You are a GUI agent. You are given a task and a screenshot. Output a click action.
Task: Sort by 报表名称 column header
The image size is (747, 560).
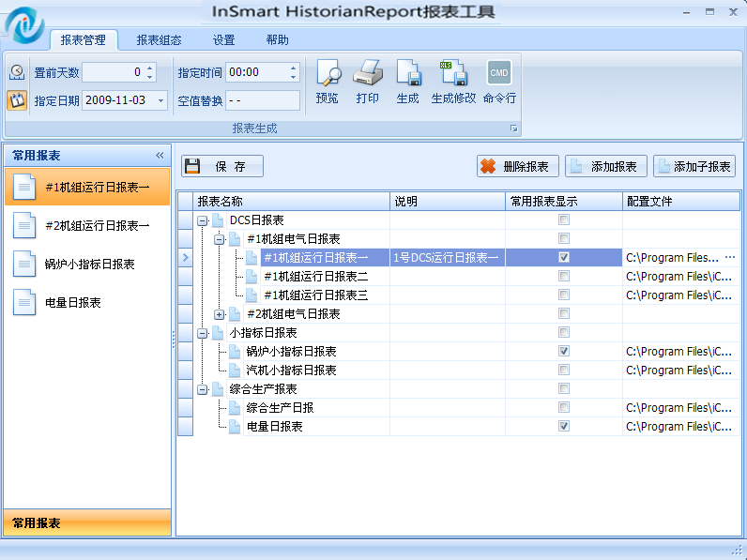291,202
